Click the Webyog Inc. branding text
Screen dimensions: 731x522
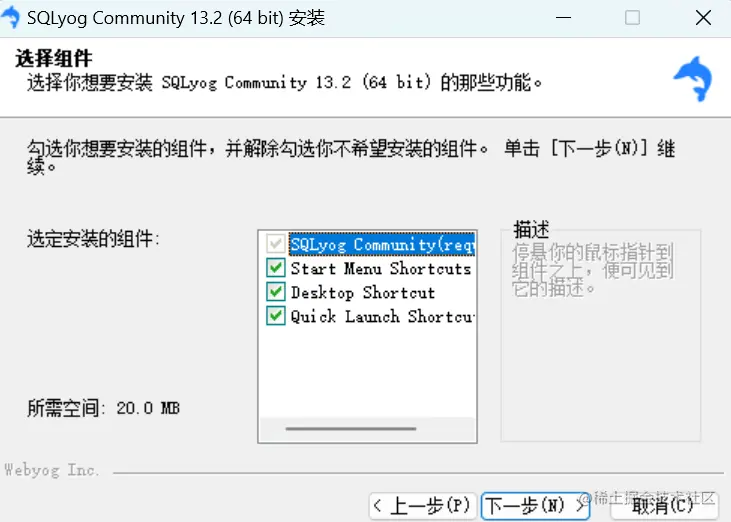tap(51, 470)
